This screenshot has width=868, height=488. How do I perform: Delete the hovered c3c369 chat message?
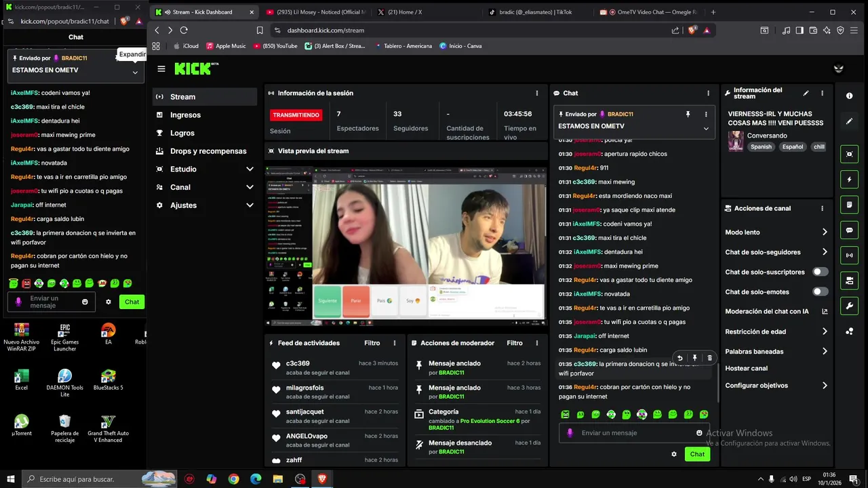tap(710, 358)
